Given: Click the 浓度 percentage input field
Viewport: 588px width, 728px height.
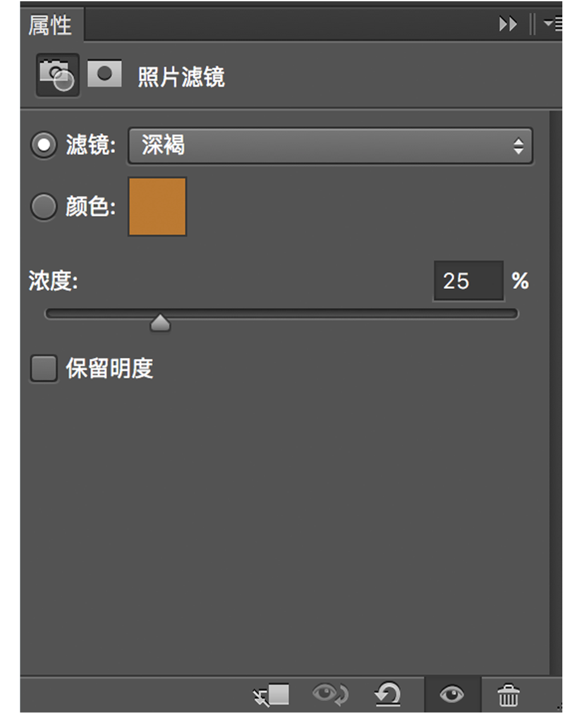Looking at the screenshot, I should pyautogui.click(x=467, y=281).
